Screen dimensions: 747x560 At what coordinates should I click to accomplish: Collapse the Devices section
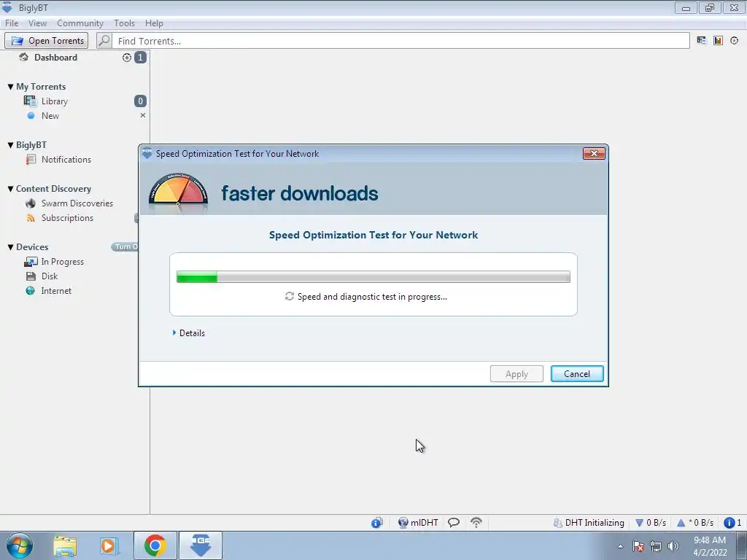click(x=10, y=246)
